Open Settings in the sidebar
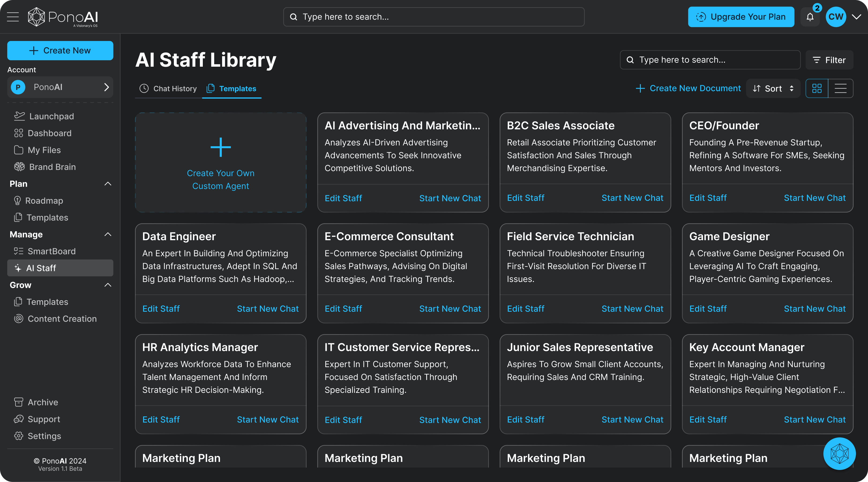The image size is (868, 482). pos(38,436)
